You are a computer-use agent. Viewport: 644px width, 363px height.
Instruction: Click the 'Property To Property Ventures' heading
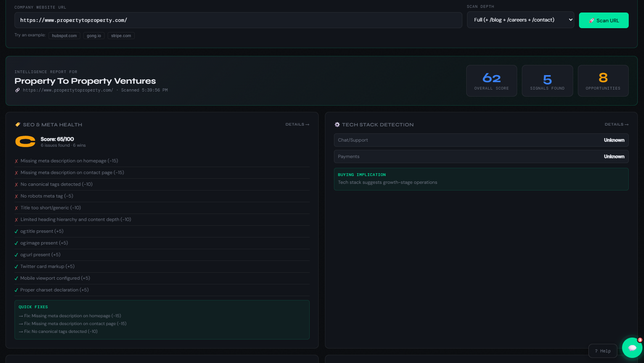tap(85, 81)
